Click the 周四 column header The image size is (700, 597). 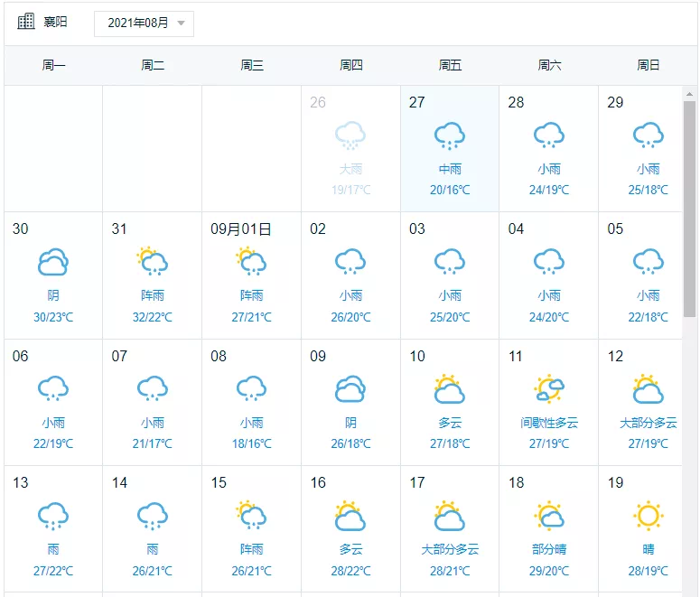pyautogui.click(x=350, y=65)
